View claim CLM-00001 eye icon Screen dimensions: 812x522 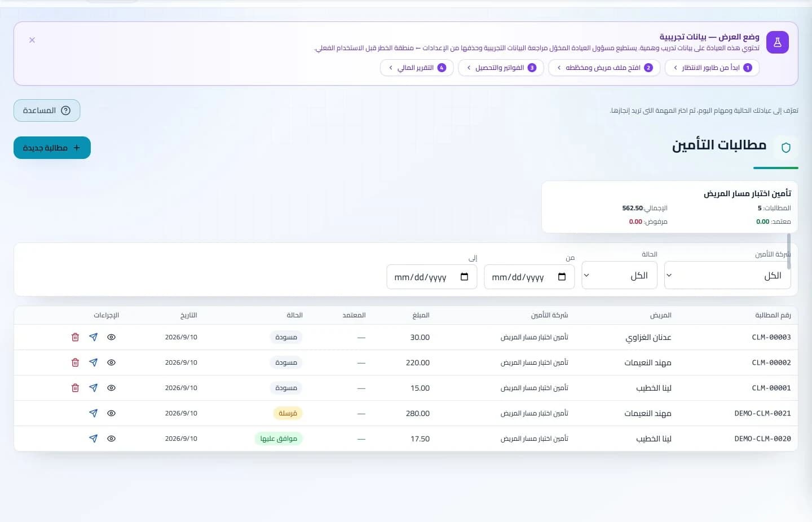(x=112, y=388)
